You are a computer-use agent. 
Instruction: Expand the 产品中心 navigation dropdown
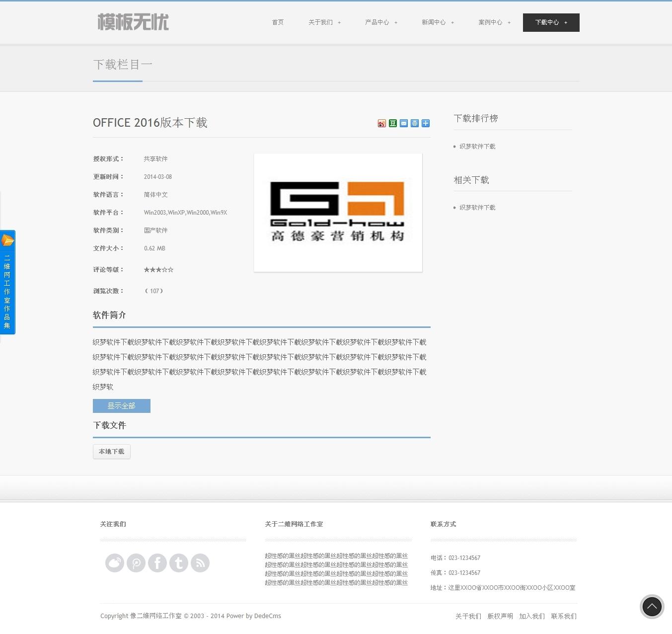[381, 22]
